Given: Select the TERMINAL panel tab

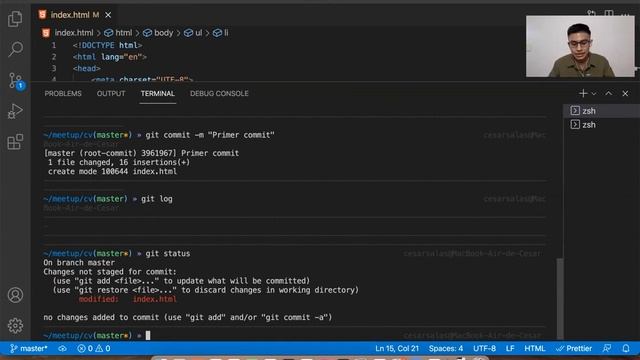Looking at the screenshot, I should 158,93.
